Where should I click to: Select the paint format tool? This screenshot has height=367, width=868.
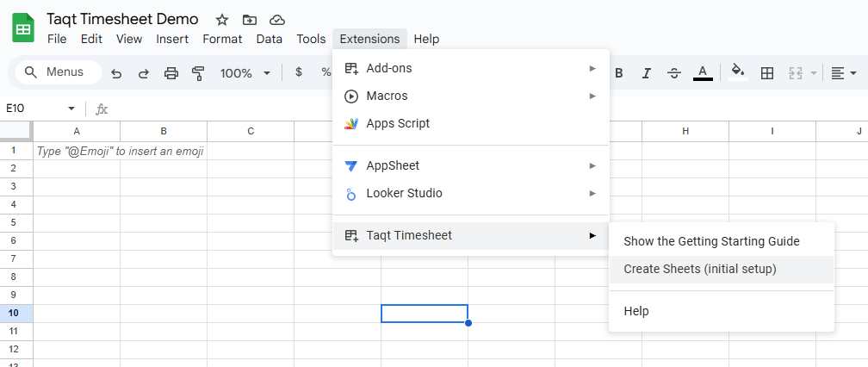coord(198,73)
